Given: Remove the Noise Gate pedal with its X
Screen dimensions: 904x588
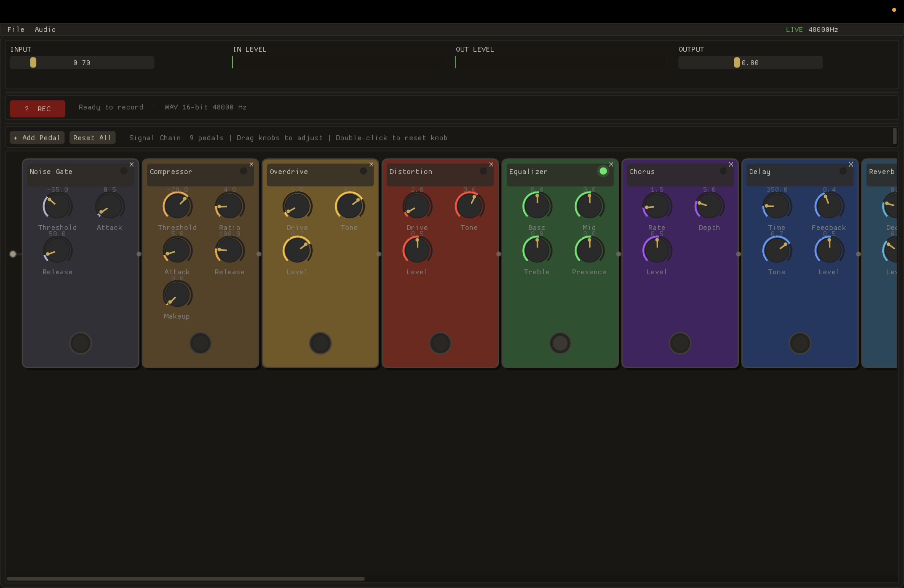Looking at the screenshot, I should tap(131, 164).
